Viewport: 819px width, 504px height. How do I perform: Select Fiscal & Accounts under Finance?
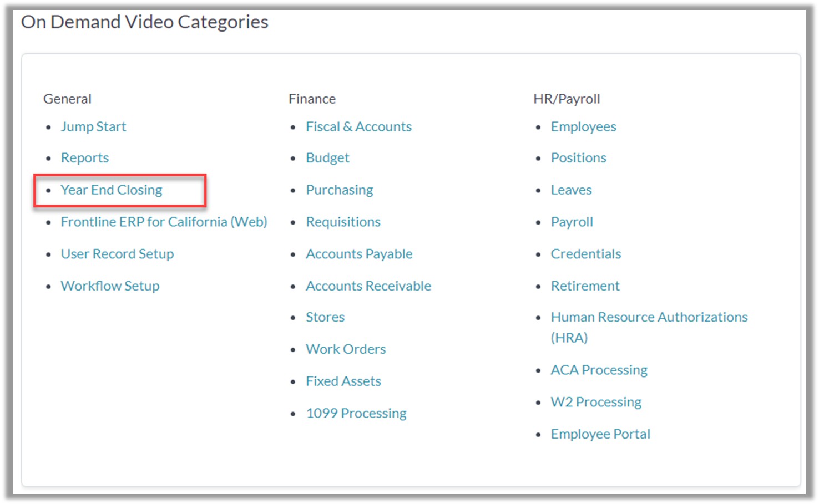359,127
